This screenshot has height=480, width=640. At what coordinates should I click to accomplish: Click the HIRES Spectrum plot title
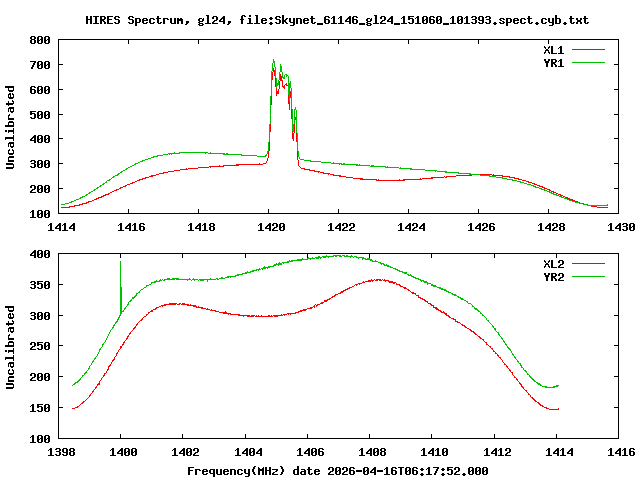point(337,20)
